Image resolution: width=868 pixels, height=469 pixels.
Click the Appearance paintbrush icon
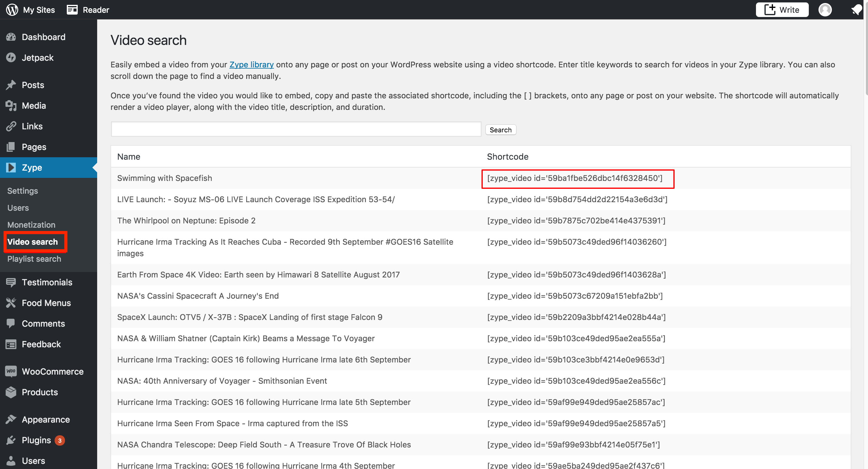[11, 420]
